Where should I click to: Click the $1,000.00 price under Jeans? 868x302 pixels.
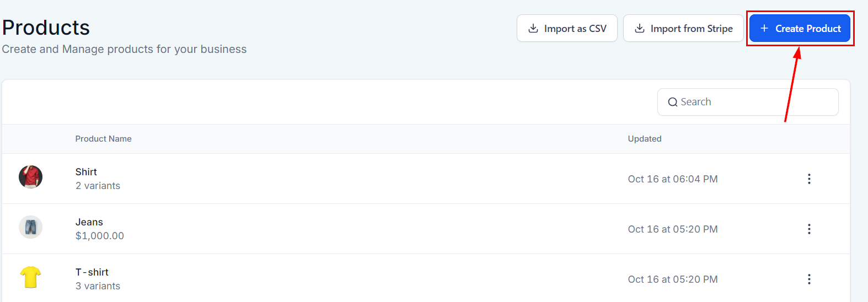(99, 236)
